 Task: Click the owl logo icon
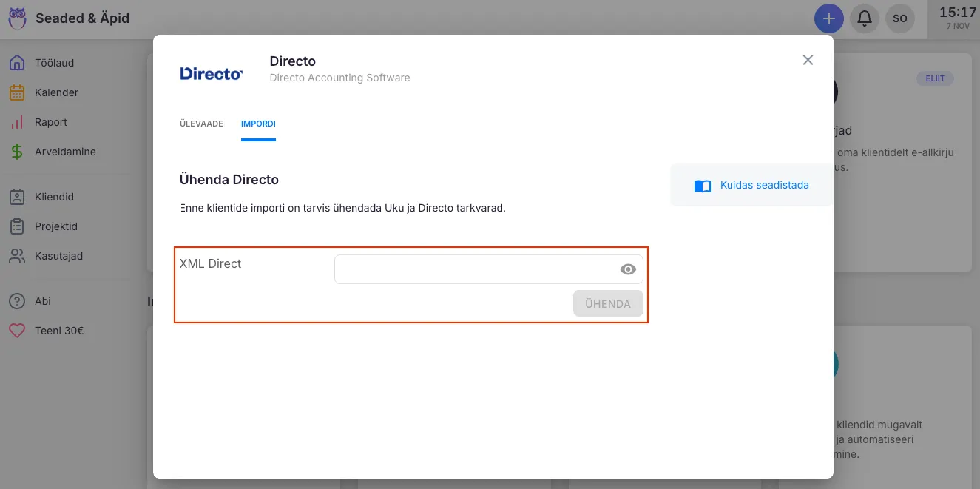pos(17,18)
